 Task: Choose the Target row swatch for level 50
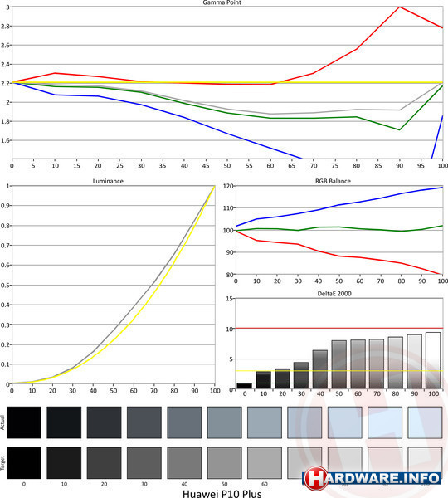pos(225,463)
